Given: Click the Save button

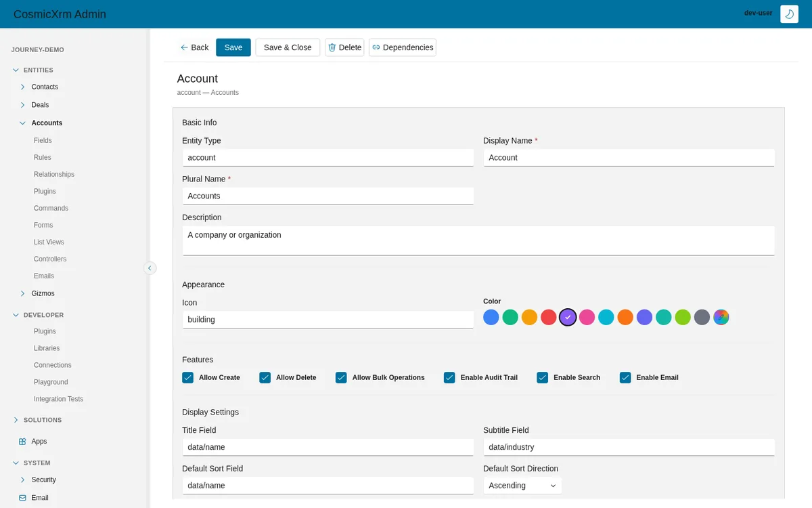Looking at the screenshot, I should (x=233, y=47).
